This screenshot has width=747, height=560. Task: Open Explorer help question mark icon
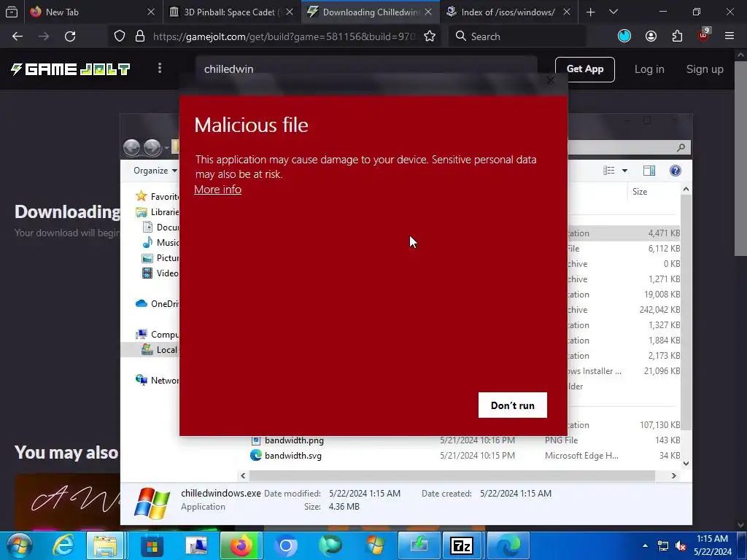coord(675,171)
